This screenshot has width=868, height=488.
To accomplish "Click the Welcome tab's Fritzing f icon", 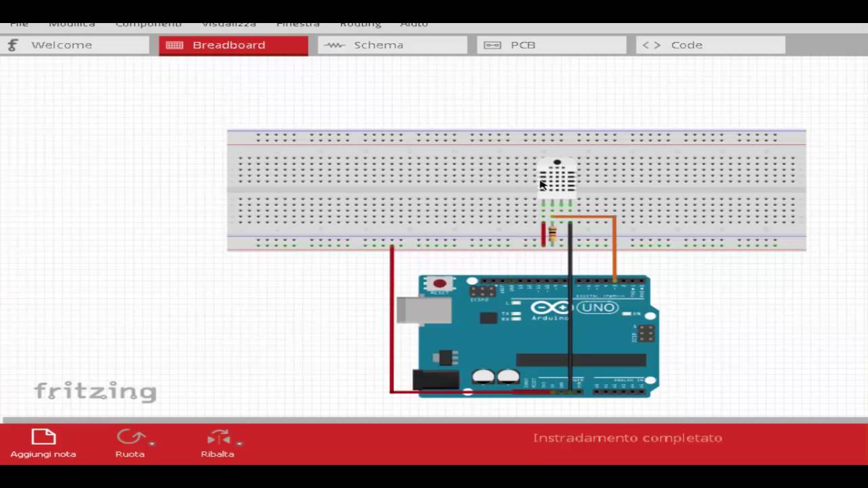I will [12, 45].
